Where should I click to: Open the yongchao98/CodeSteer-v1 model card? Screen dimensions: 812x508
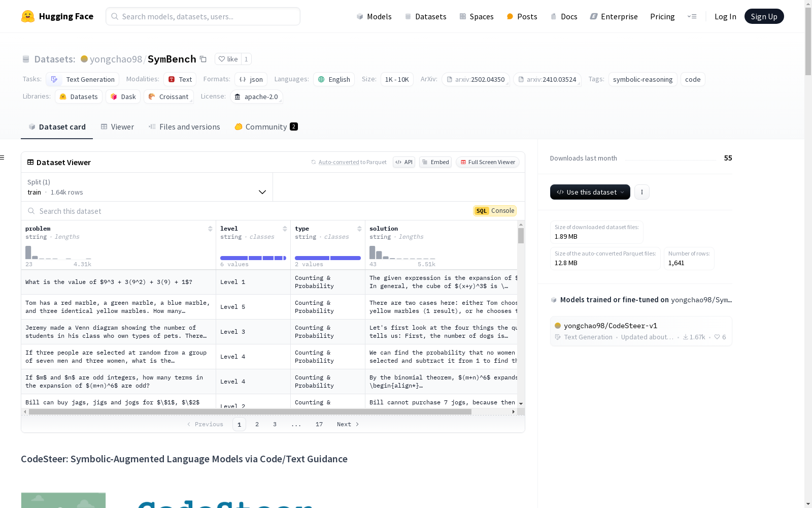pos(641,331)
